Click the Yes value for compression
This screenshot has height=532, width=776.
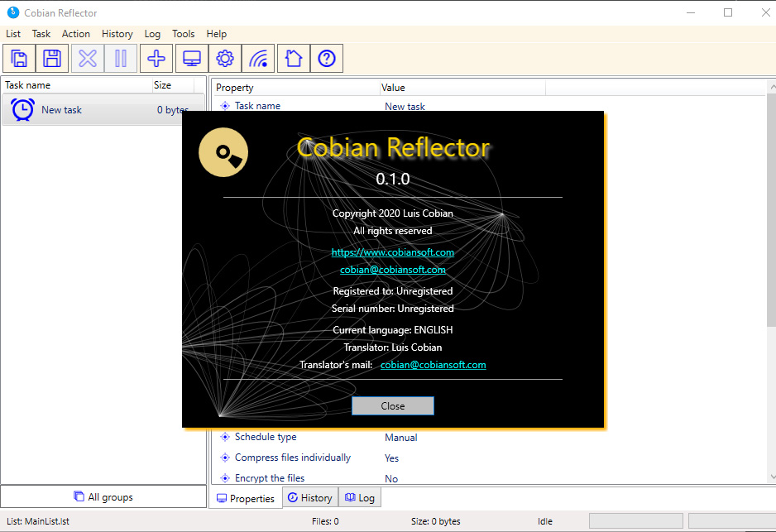pyautogui.click(x=391, y=458)
